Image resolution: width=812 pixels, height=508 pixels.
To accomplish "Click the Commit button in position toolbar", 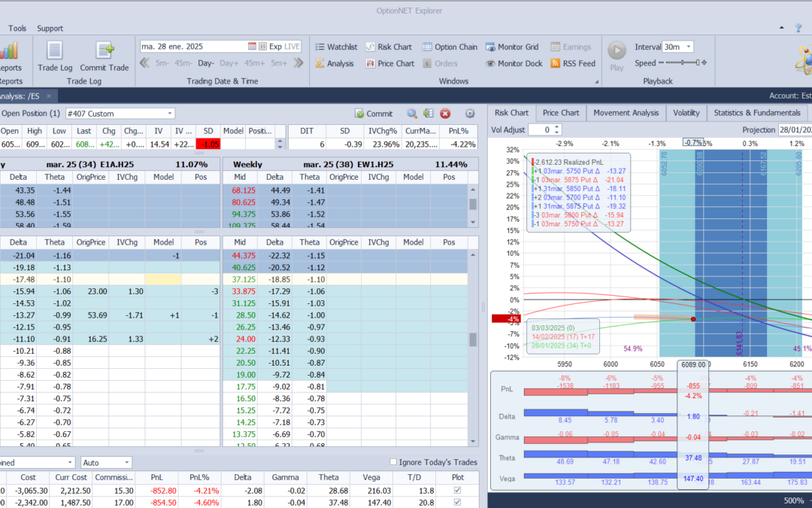I will (x=374, y=114).
